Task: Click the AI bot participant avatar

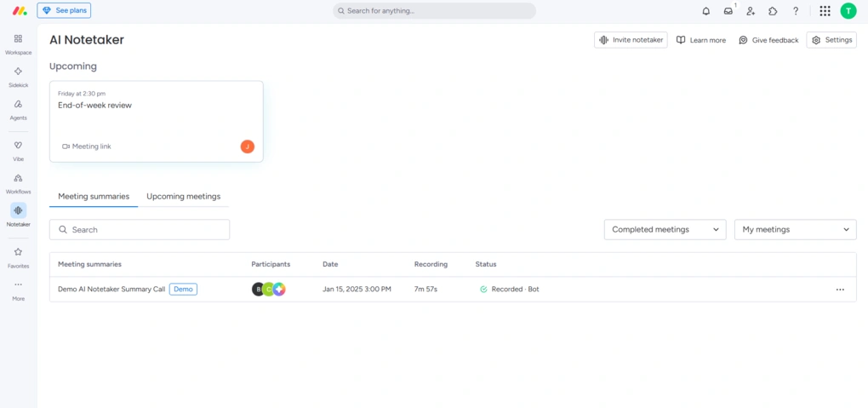Action: point(279,290)
